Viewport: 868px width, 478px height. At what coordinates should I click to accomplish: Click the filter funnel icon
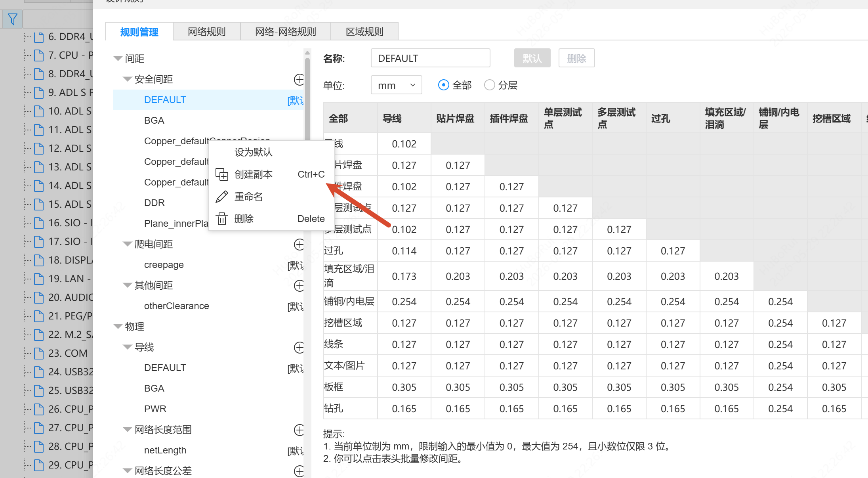point(13,19)
